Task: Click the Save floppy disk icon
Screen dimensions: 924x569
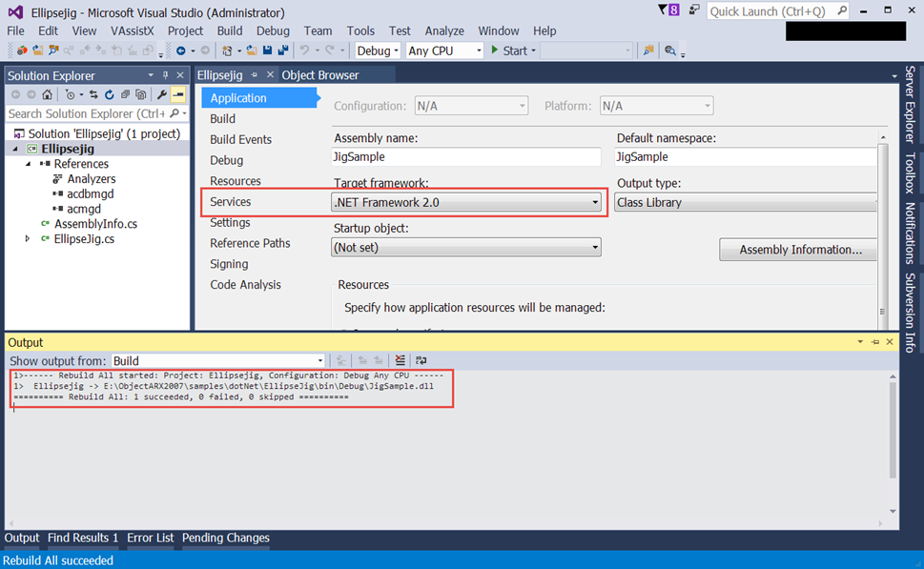Action: 268,51
